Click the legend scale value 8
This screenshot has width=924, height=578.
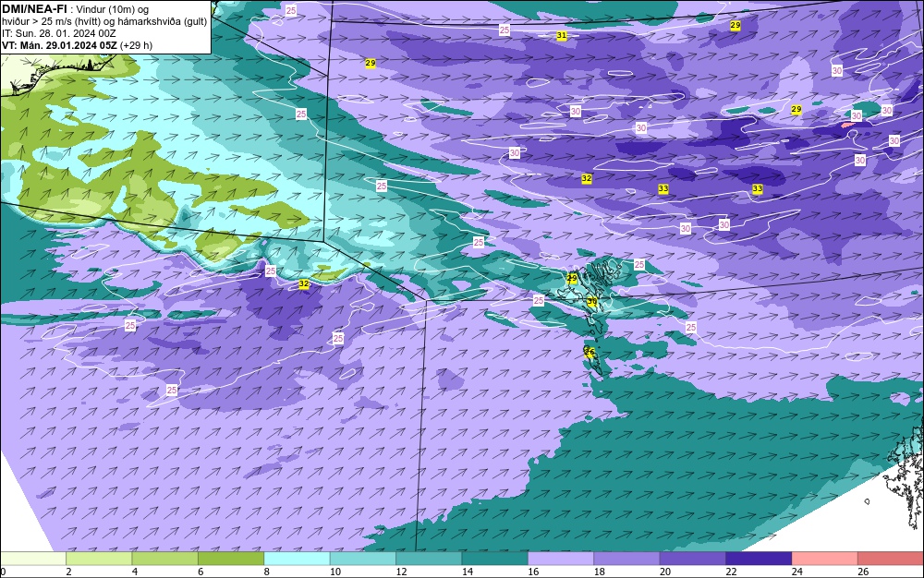tap(267, 572)
